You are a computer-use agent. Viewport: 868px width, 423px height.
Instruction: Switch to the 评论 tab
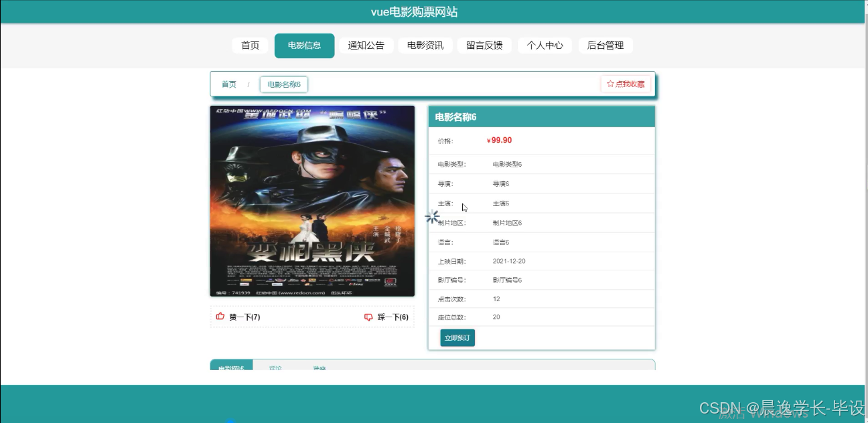coord(275,367)
